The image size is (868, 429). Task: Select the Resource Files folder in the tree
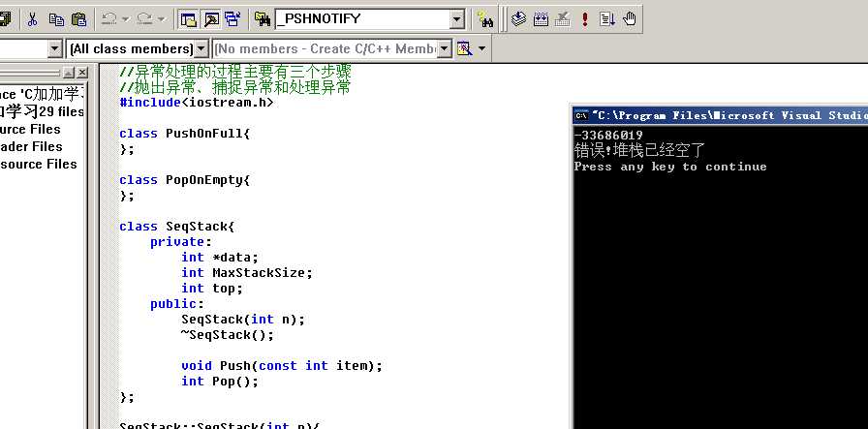(x=38, y=165)
